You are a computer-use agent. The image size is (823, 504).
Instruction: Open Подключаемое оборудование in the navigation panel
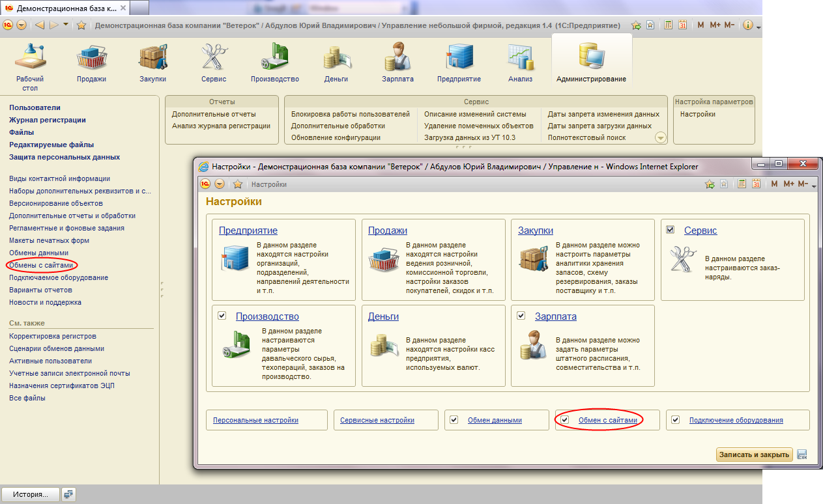[59, 277]
